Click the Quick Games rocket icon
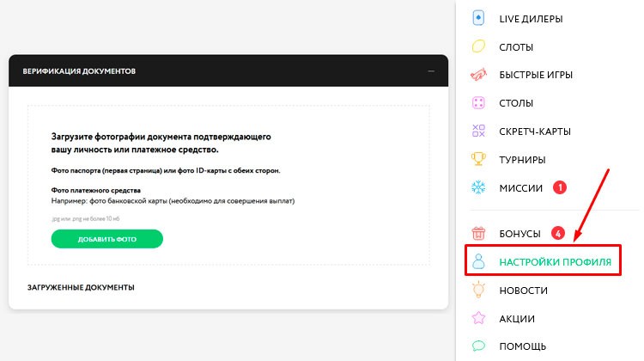Image resolution: width=644 pixels, height=361 pixels. pyautogui.click(x=479, y=75)
